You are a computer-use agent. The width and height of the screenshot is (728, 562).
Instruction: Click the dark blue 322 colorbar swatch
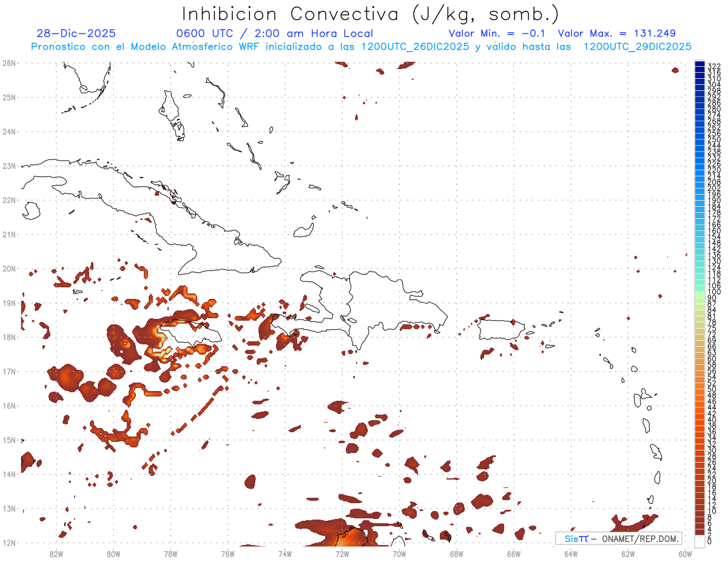(699, 64)
